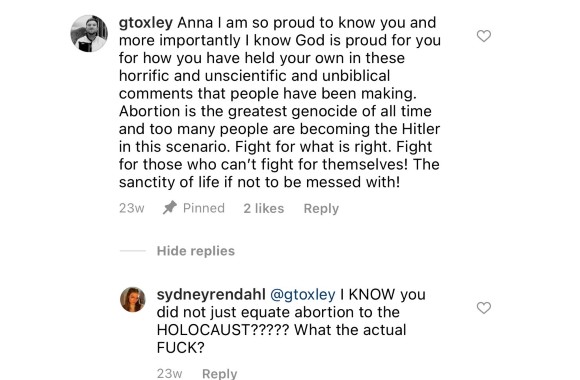
Task: Click the Pinned label
Action: tap(204, 208)
